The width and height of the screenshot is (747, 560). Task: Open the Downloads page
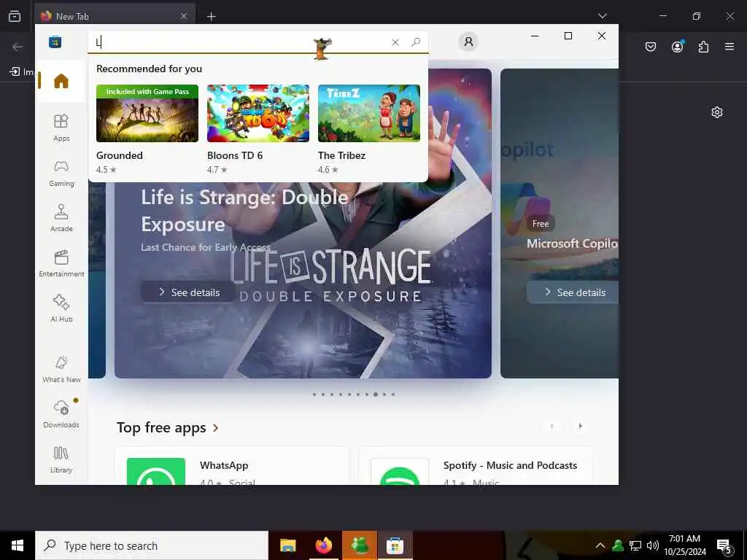61,415
